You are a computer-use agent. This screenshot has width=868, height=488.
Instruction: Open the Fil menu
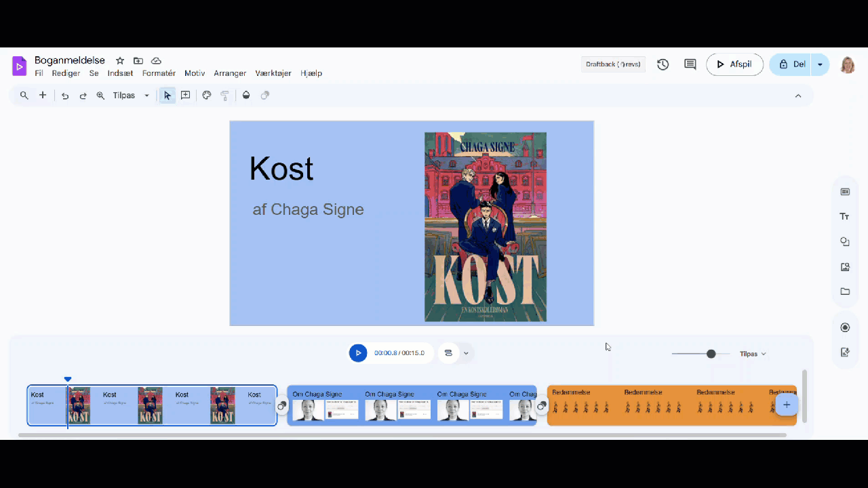(39, 73)
